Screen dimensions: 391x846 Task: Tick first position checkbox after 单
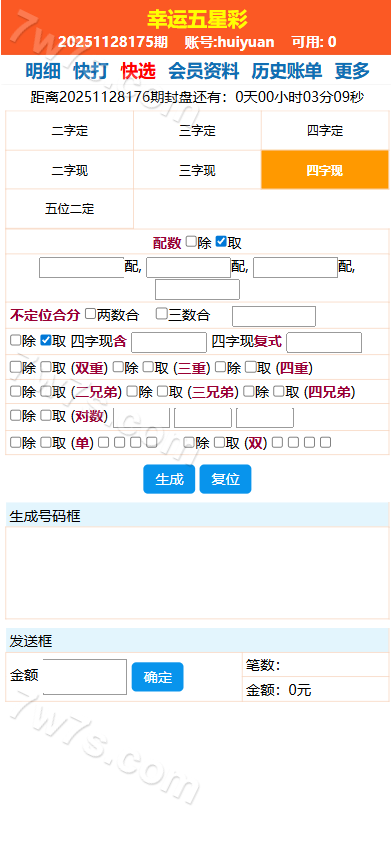[x=104, y=443]
